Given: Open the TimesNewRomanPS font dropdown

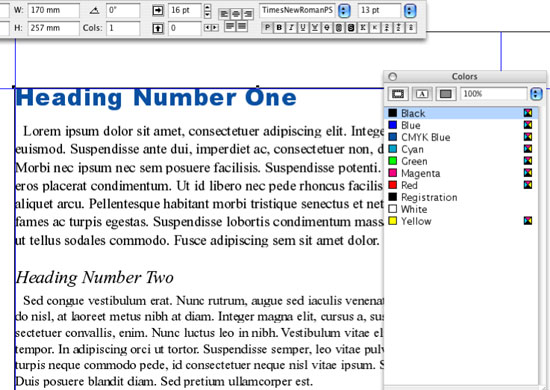Looking at the screenshot, I should (x=344, y=11).
